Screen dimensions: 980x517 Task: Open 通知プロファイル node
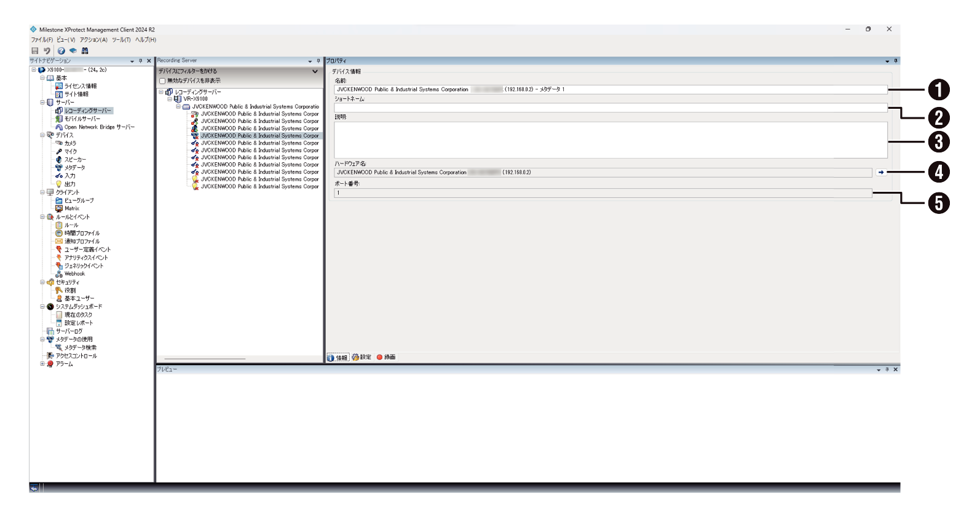coord(82,241)
